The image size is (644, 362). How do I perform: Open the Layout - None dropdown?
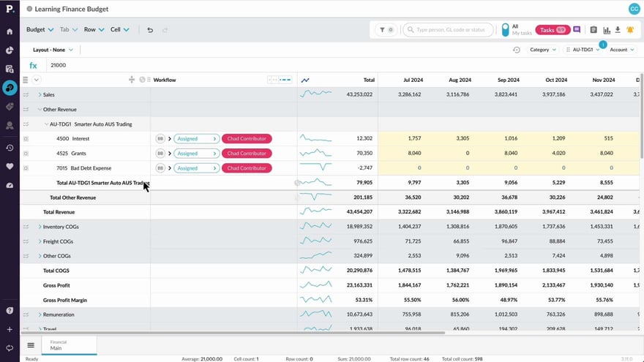[x=53, y=50]
